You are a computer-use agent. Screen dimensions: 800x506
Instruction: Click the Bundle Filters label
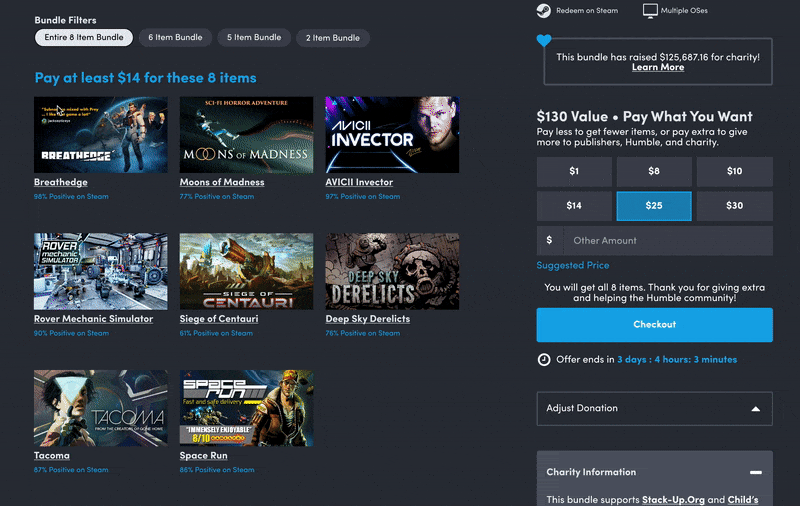pos(65,20)
